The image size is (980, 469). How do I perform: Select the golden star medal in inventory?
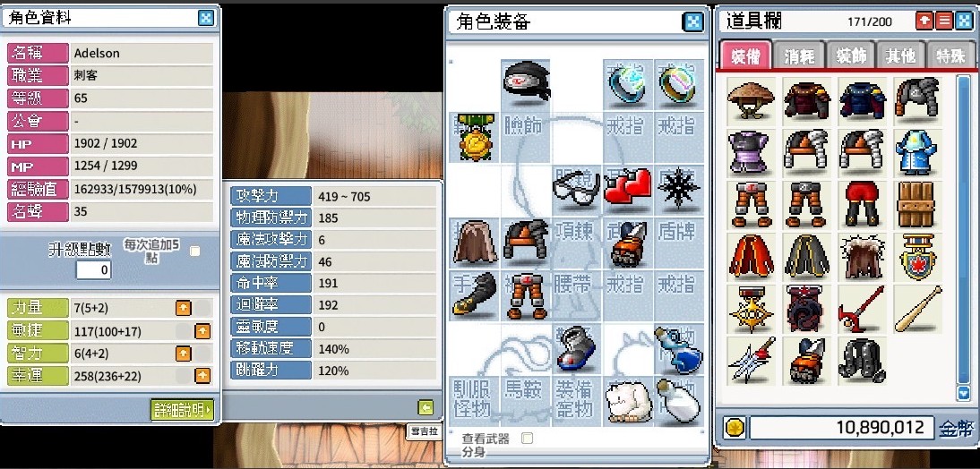coord(751,309)
